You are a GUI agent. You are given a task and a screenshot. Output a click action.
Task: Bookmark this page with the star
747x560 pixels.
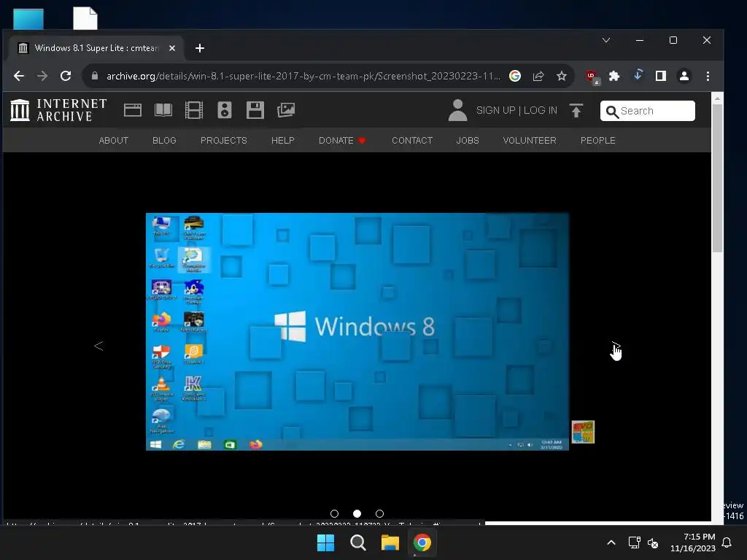coord(562,76)
